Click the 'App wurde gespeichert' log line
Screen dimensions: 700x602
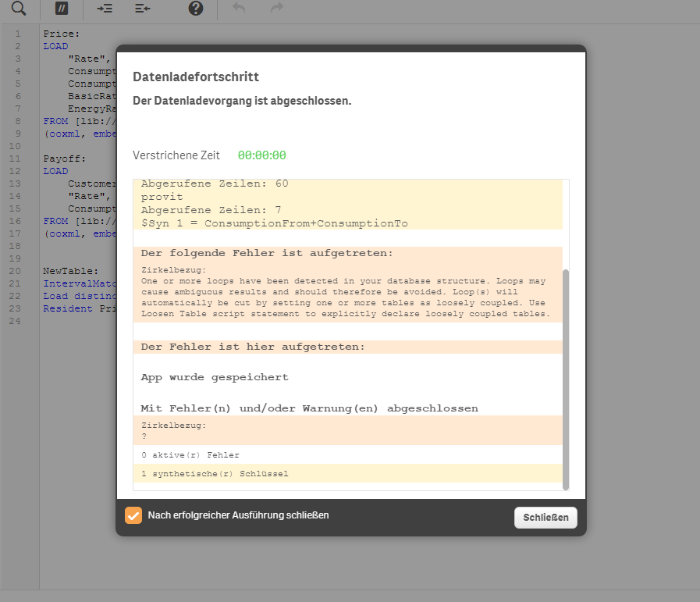215,377
